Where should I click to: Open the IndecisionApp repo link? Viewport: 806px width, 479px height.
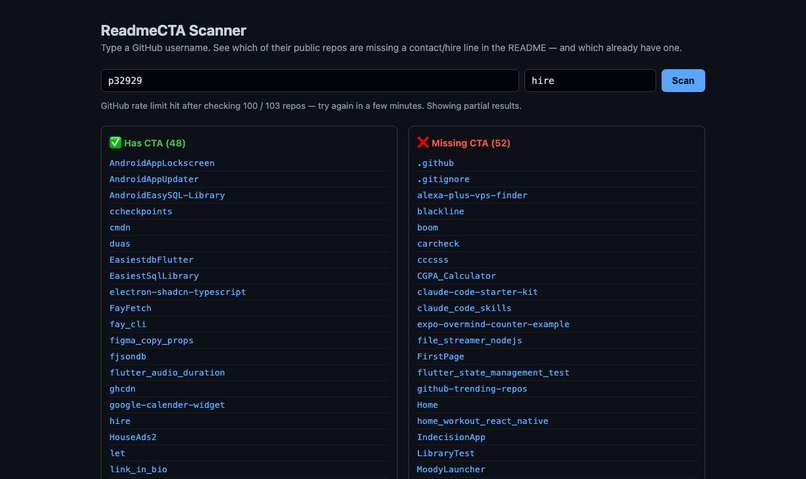(x=451, y=437)
